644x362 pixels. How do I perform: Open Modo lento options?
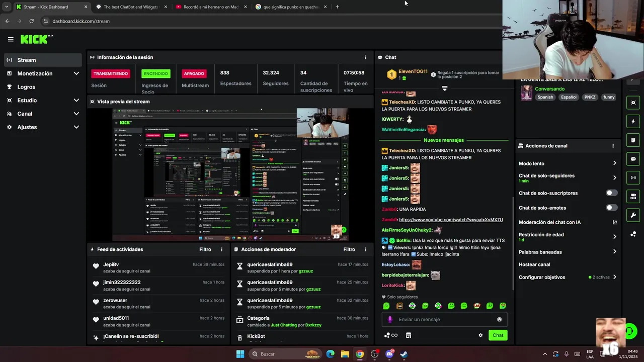point(568,163)
